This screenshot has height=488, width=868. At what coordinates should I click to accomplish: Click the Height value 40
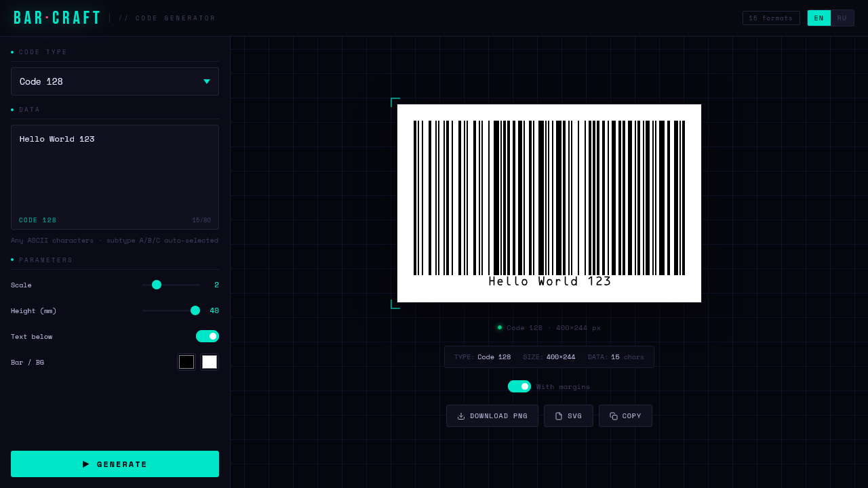tap(214, 310)
